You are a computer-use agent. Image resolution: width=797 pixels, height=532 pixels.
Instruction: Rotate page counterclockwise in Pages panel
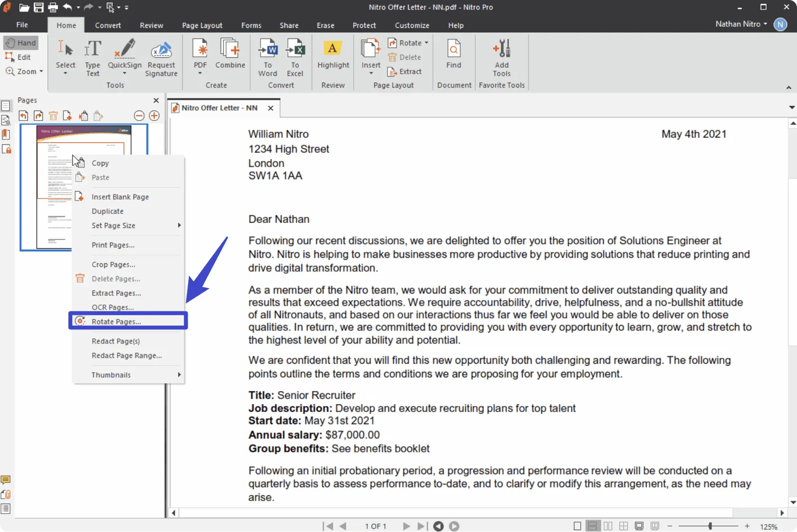pyautogui.click(x=23, y=115)
